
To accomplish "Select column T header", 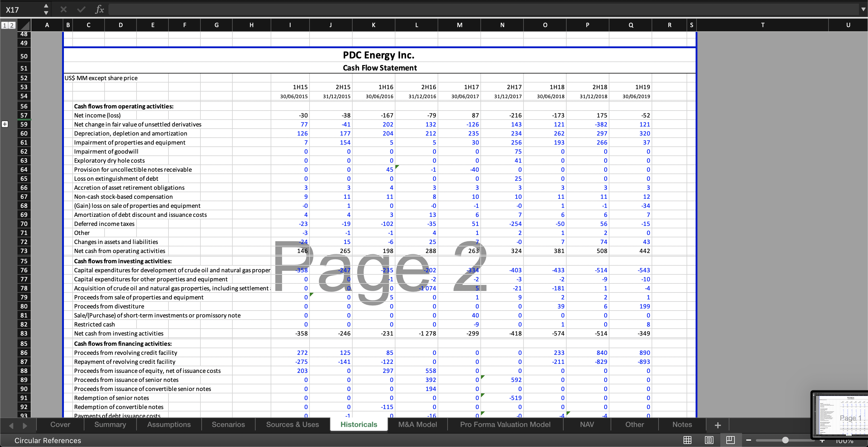I will click(x=763, y=25).
